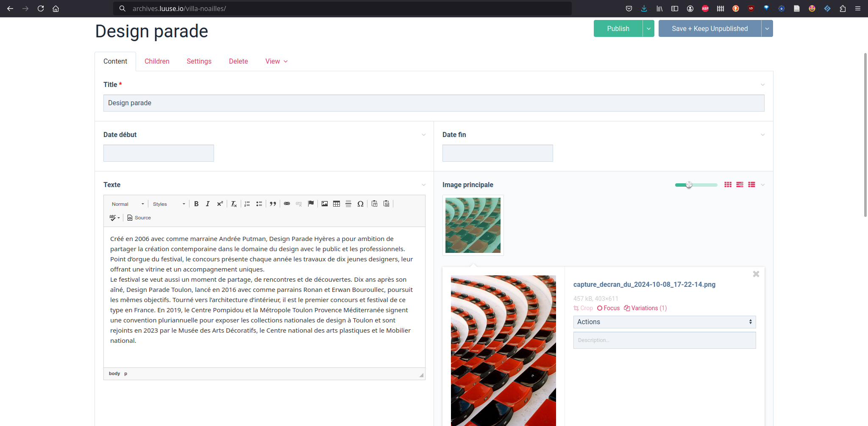
Task: Switch to the Children tab
Action: tap(157, 62)
